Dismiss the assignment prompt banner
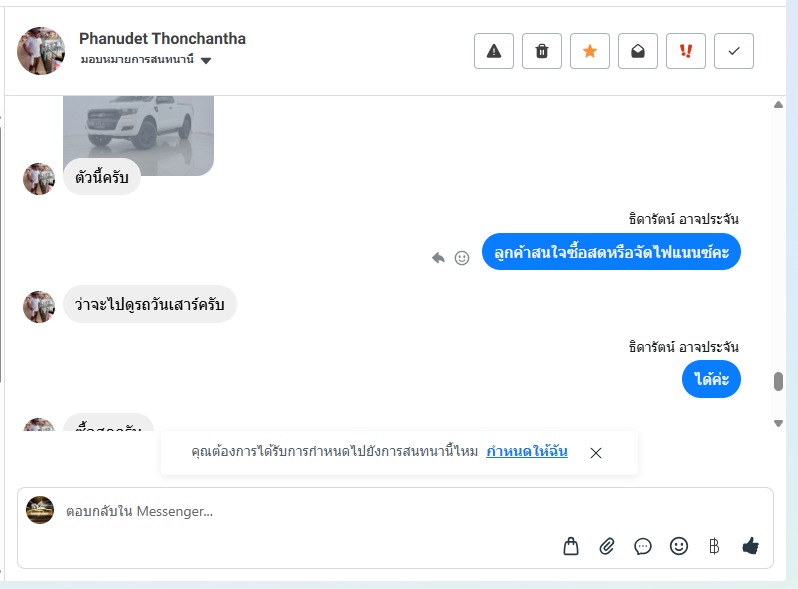Screen dimensions: 798x589 (x=595, y=453)
